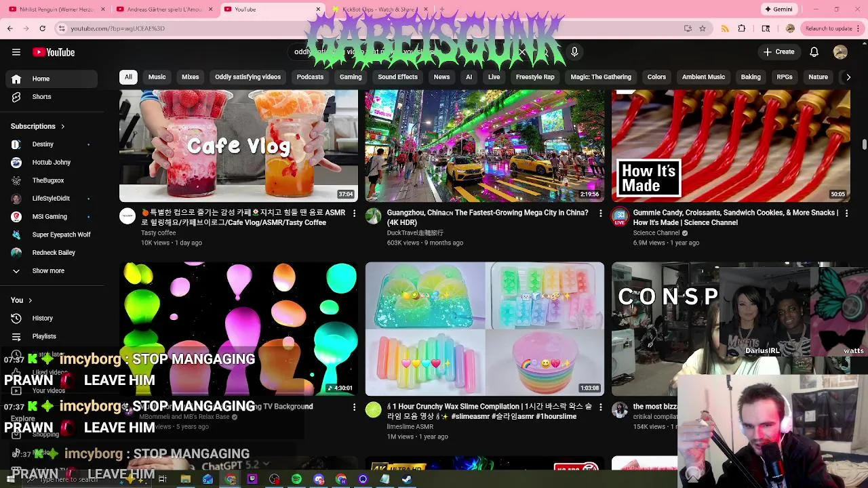Open the Destiny subscription channel
Screen dimensions: 868x488
coord(52,144)
